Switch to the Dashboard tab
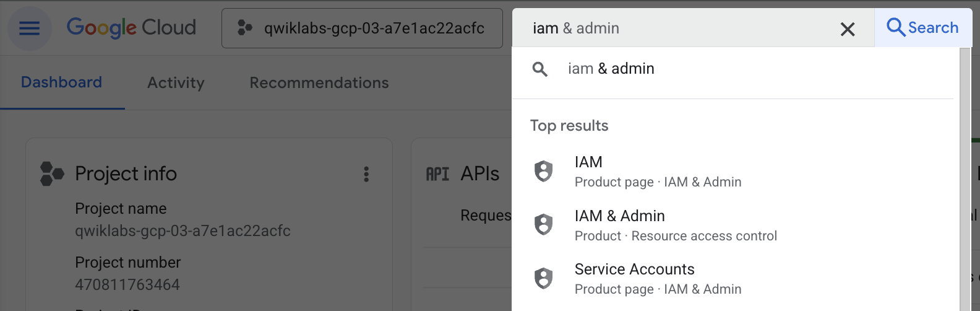 (x=62, y=82)
